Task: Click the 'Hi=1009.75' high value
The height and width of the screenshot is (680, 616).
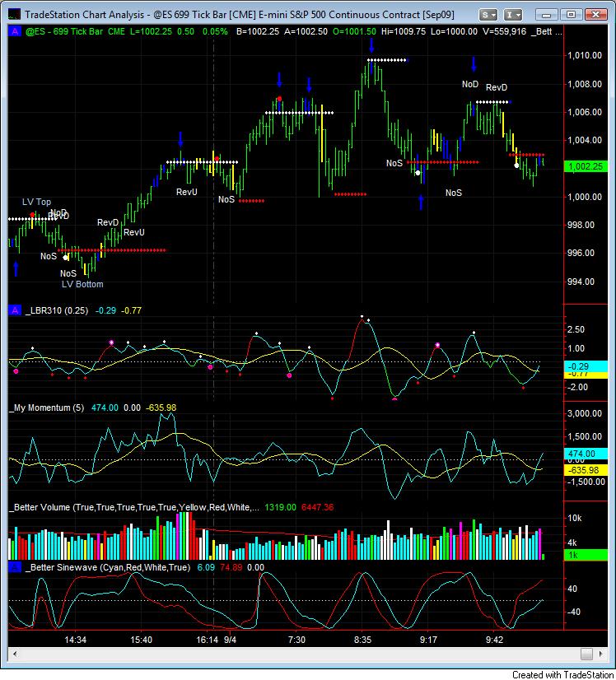Action: click(404, 31)
